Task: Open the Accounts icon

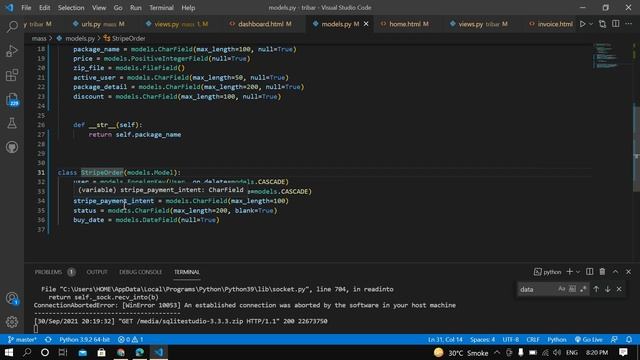Action: (x=12, y=298)
